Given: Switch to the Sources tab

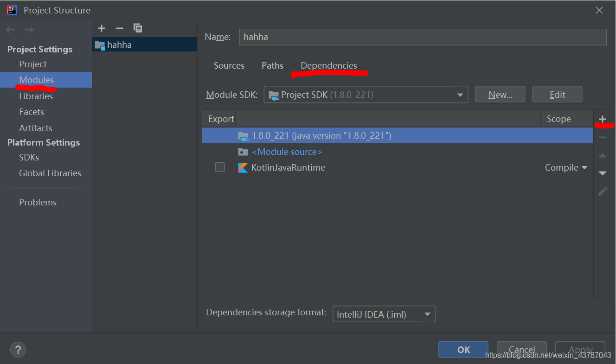Looking at the screenshot, I should (x=229, y=65).
